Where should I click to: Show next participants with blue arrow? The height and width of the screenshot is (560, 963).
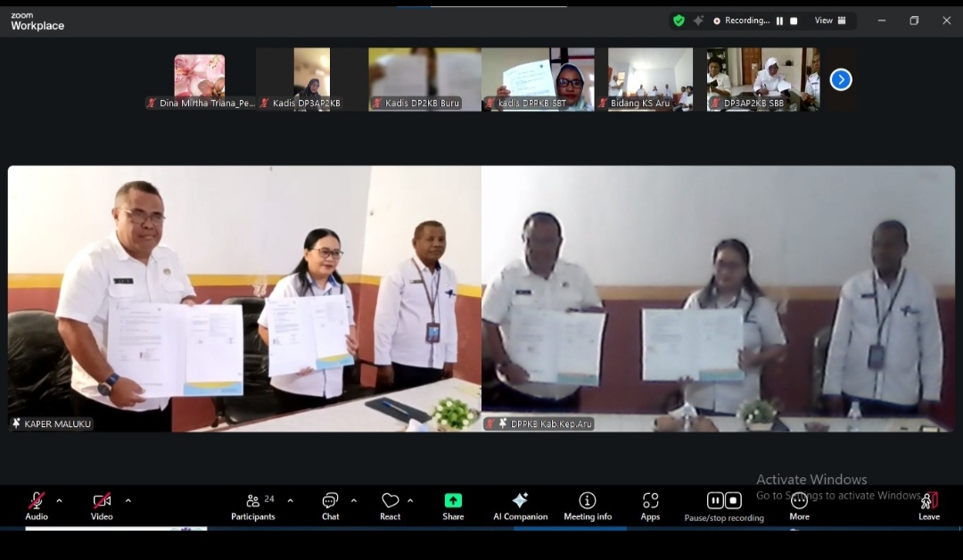841,80
